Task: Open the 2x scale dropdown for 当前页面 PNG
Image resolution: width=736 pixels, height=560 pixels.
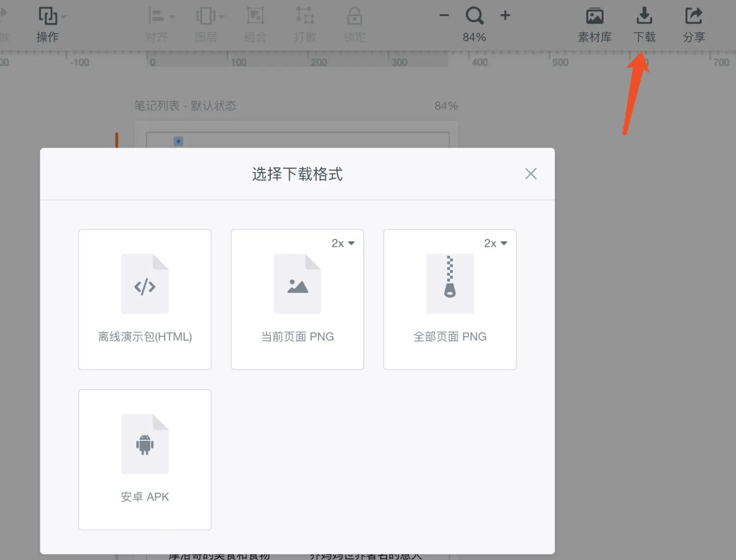Action: 343,243
